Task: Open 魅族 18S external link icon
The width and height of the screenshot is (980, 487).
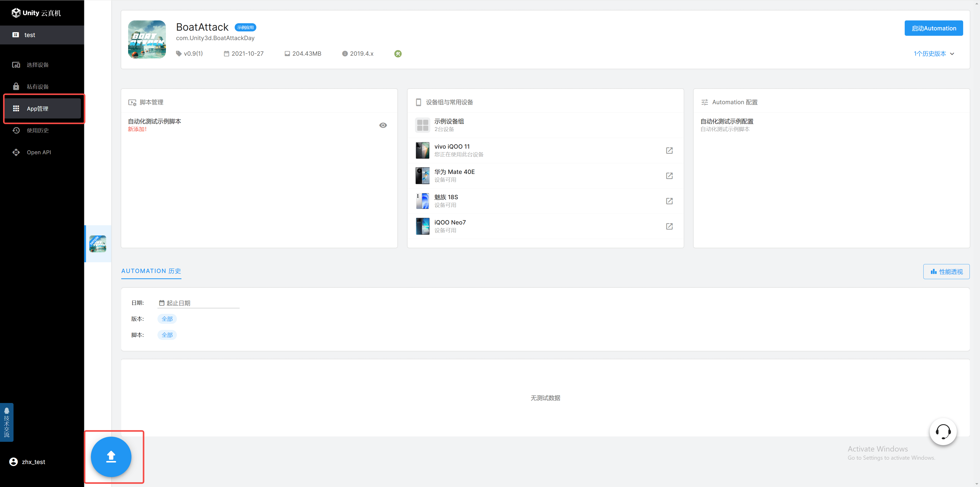Action: point(669,201)
